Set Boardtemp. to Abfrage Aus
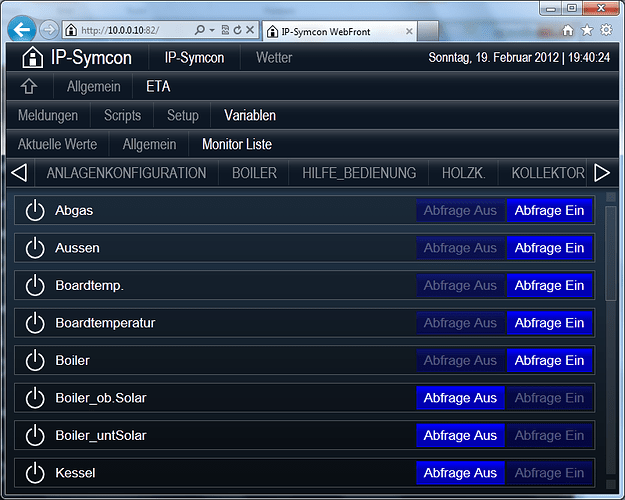Image resolution: width=625 pixels, height=500 pixels. click(460, 285)
